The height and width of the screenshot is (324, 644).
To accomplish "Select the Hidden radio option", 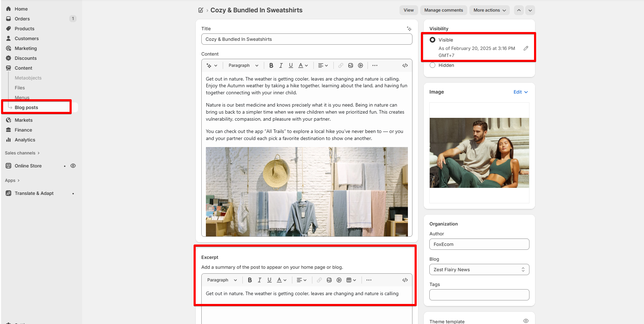I will (x=432, y=65).
